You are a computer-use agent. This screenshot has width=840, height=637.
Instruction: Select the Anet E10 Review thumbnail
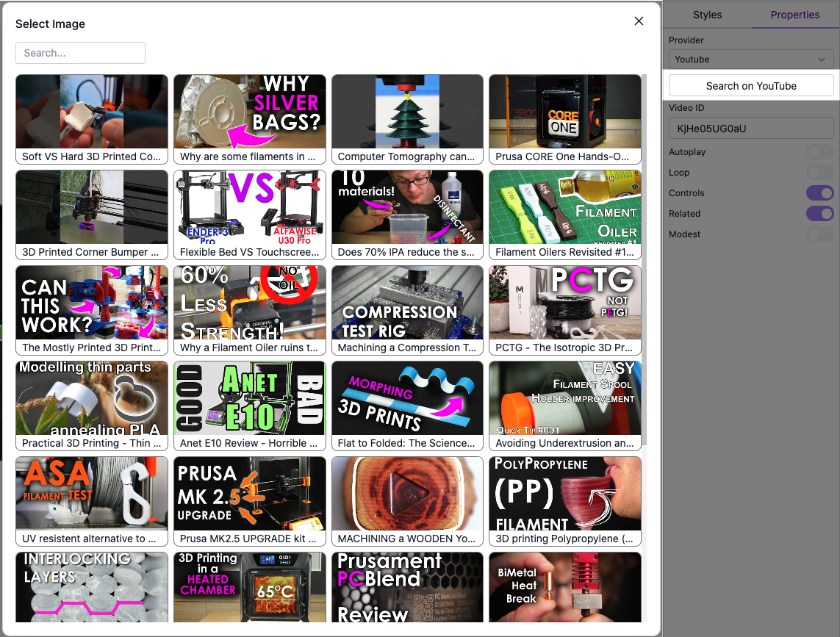tap(249, 398)
